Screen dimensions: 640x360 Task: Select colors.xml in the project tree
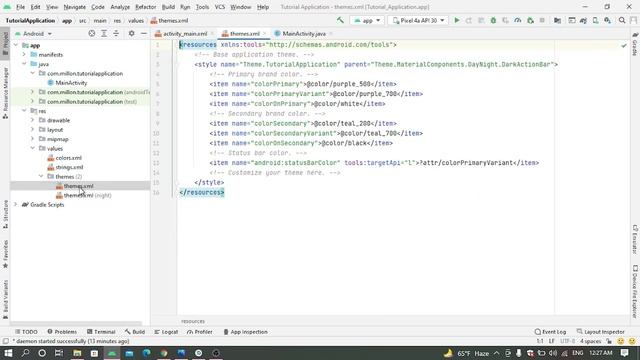tap(69, 158)
